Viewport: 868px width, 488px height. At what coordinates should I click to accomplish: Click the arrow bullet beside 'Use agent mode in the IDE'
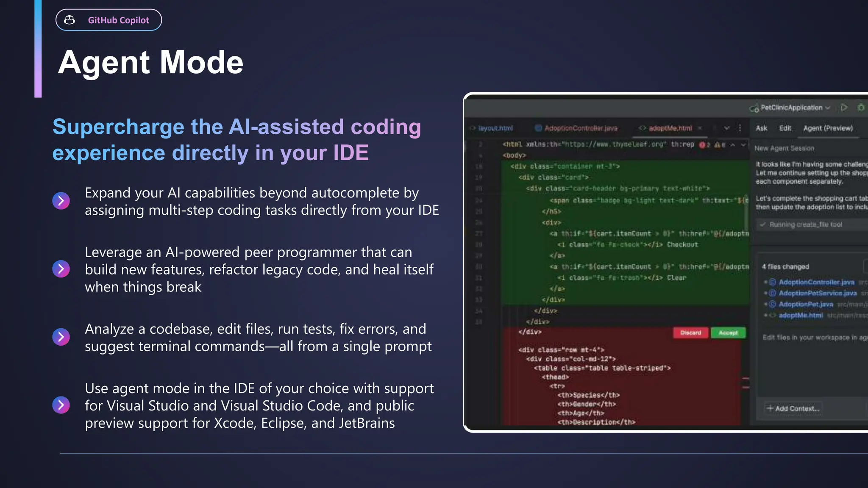pos(61,405)
